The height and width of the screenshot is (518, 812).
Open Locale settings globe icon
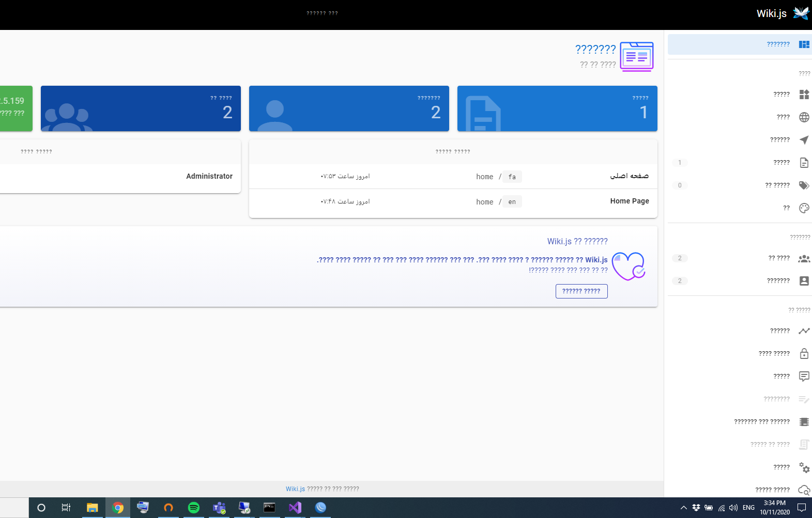click(x=804, y=117)
